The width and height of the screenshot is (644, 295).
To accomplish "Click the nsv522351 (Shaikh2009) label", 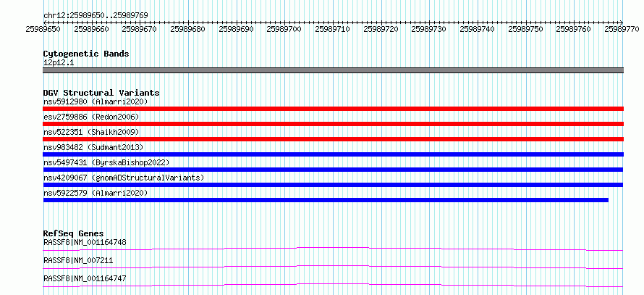I will point(91,132).
